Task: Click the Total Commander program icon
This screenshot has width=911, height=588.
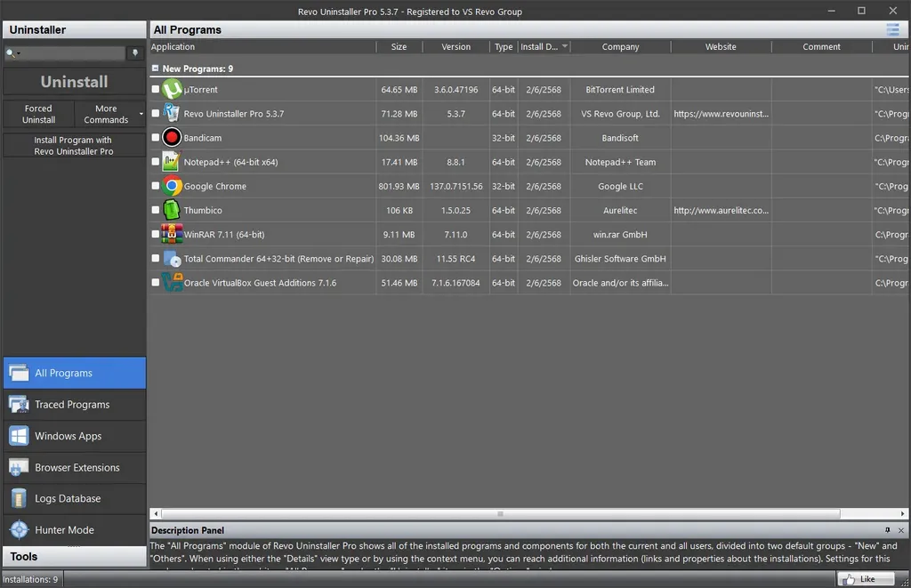Action: pos(172,259)
